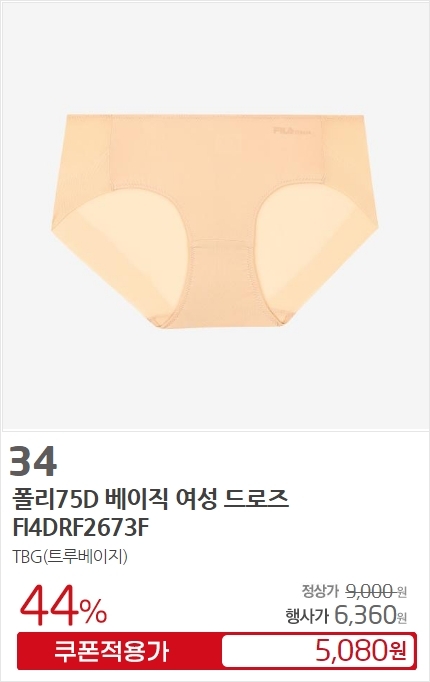Click the empty gray area above the product
This screenshot has height=682, width=430.
point(215,57)
